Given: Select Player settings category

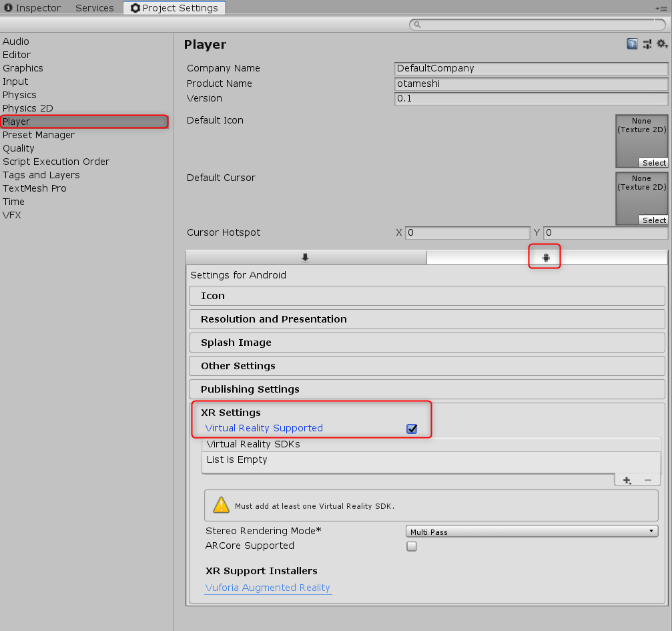Looking at the screenshot, I should pos(85,122).
